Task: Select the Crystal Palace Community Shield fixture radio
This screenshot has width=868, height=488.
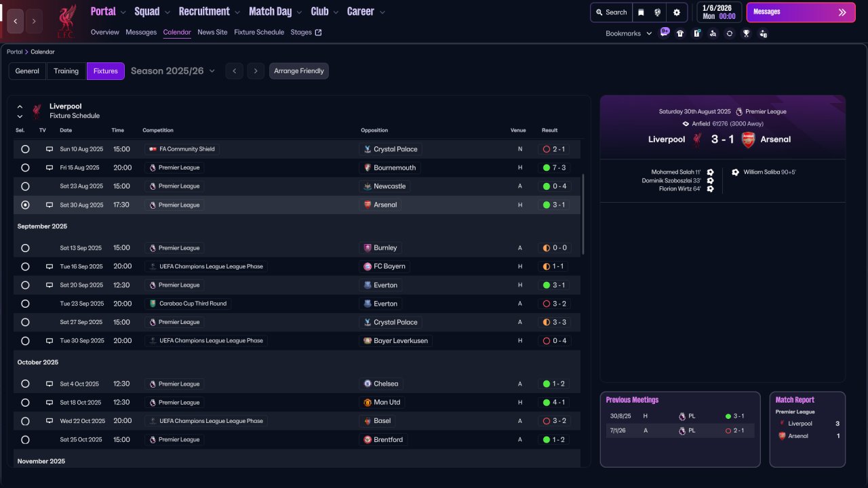Action: [x=25, y=149]
